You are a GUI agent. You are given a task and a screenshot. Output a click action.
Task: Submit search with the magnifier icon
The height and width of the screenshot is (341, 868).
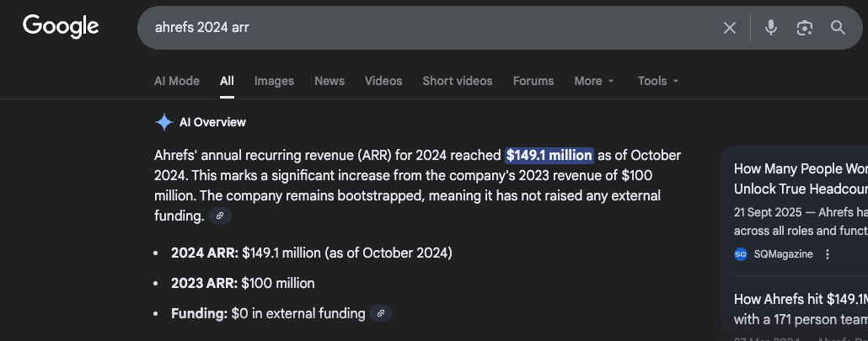click(839, 28)
